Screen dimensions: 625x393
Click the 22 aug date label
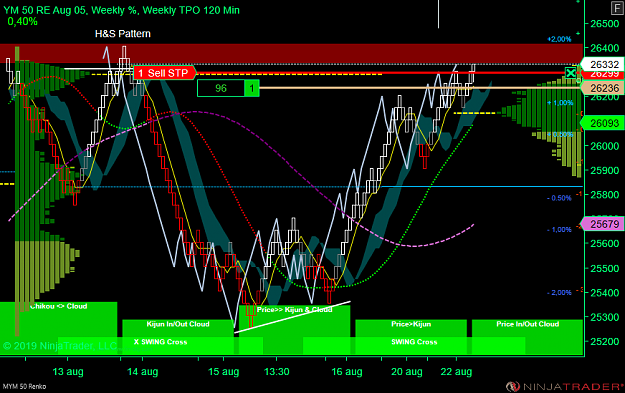[x=456, y=372]
